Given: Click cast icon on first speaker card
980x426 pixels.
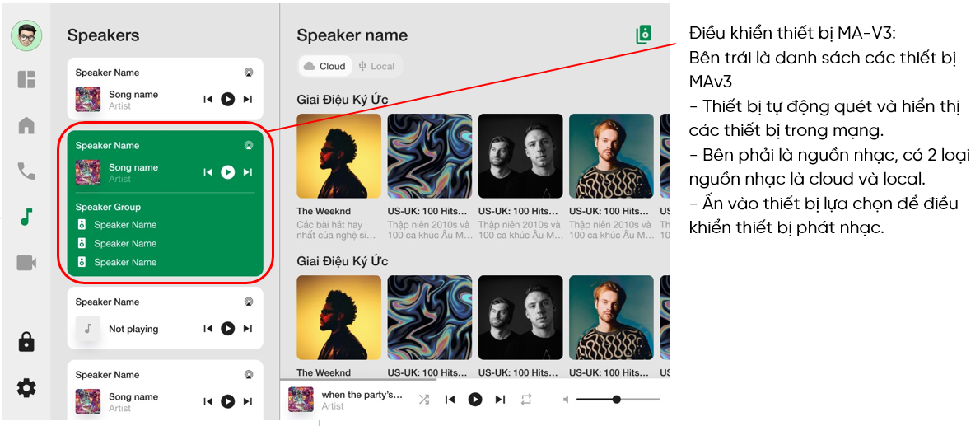Looking at the screenshot, I should [x=249, y=73].
